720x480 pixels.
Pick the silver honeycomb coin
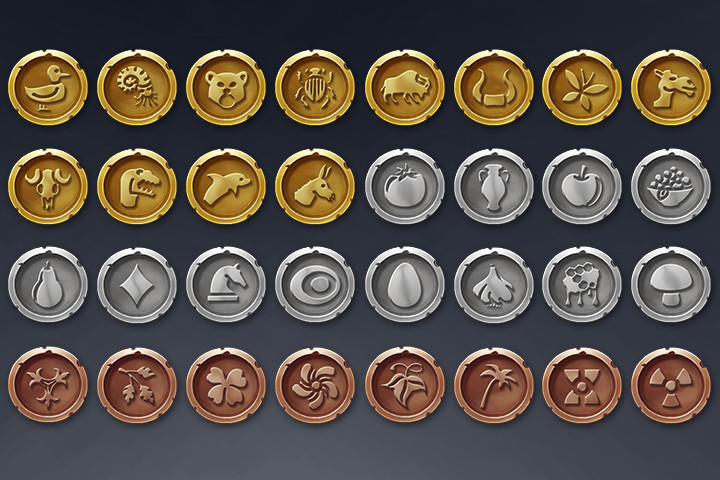[582, 285]
